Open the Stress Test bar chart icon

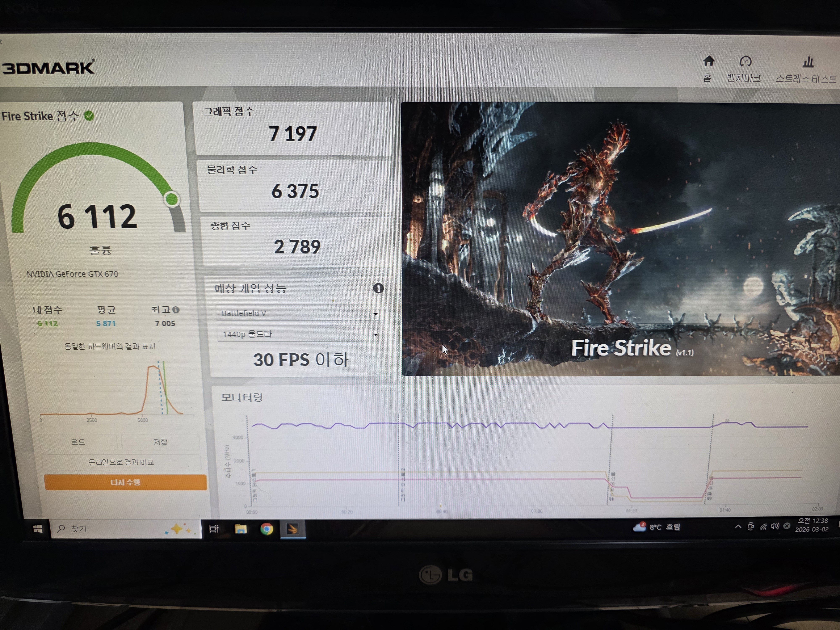pyautogui.click(x=808, y=62)
